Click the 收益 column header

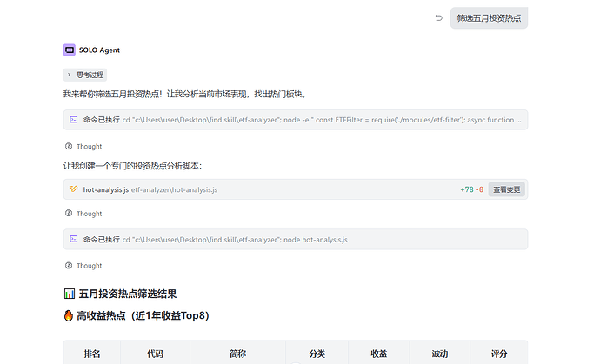[x=379, y=354]
